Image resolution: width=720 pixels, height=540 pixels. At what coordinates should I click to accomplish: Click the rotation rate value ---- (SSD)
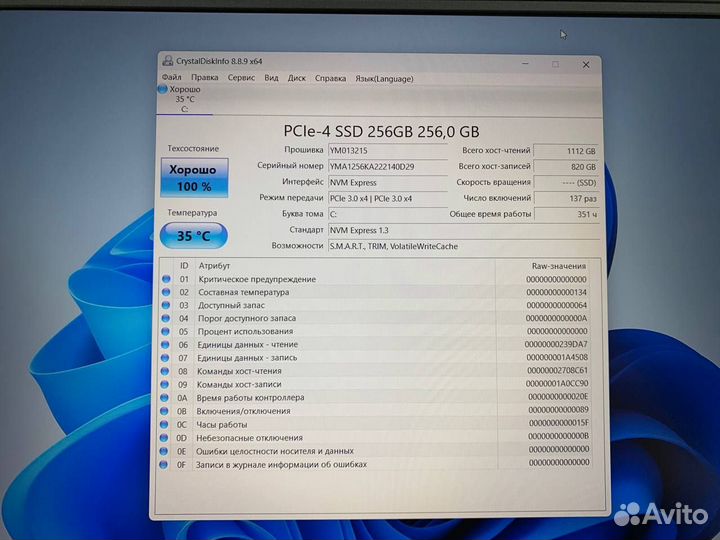coord(566,182)
